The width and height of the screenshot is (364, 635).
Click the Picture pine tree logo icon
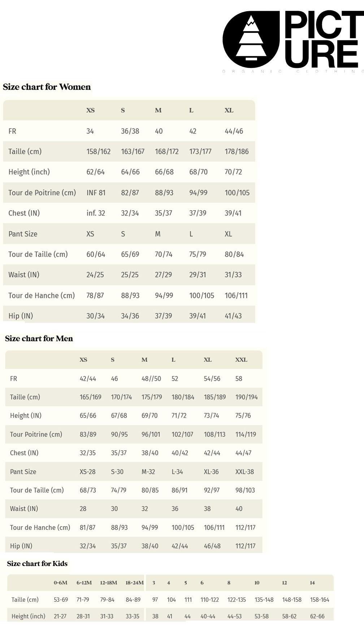click(251, 39)
